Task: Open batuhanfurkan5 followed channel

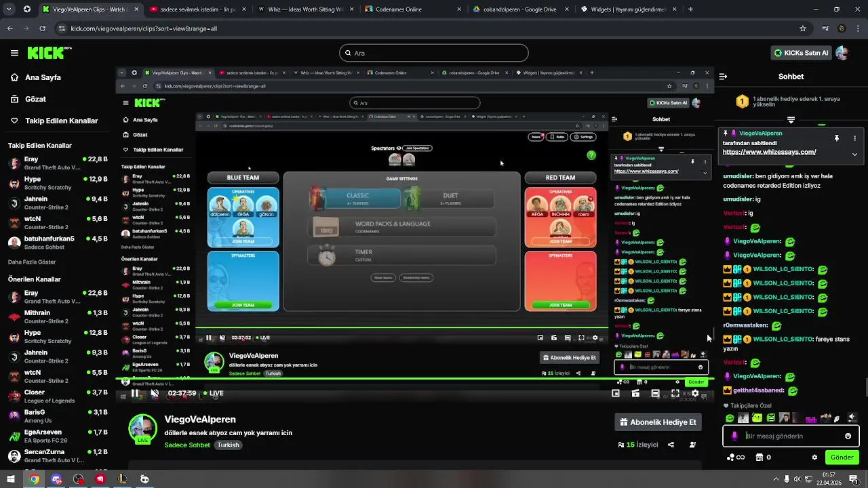Action: (58, 243)
